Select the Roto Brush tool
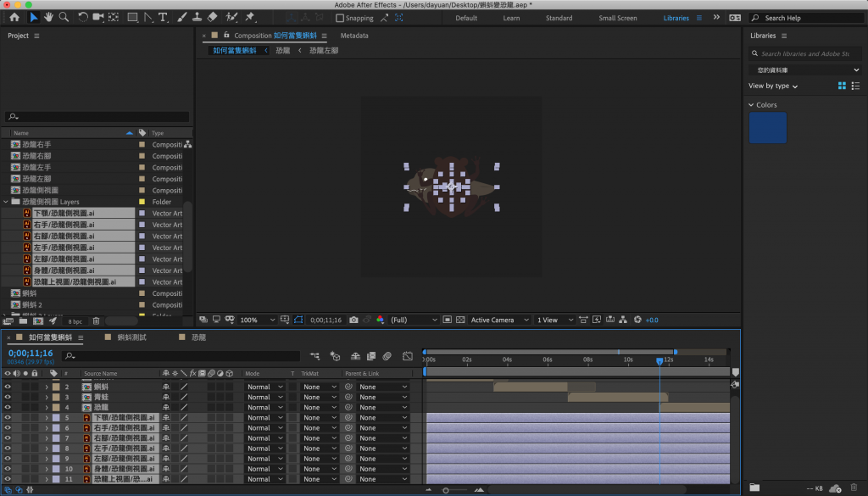868x496 pixels. tap(232, 17)
